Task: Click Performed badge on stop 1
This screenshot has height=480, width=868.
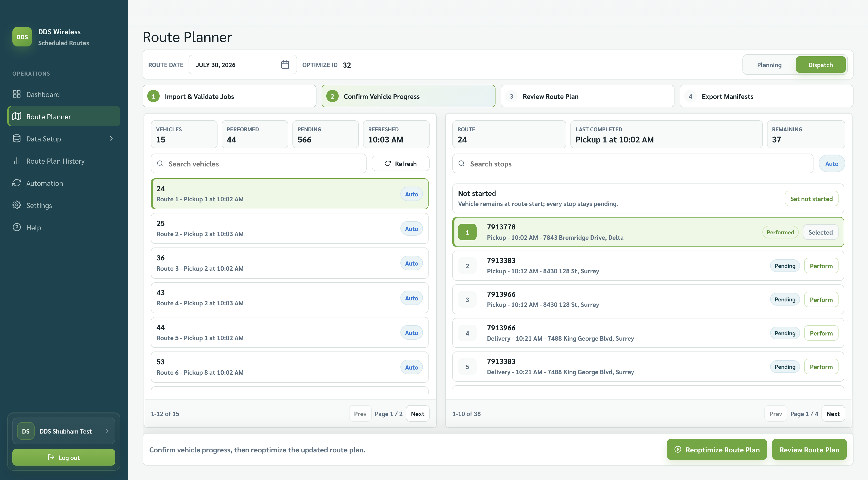Action: (780, 232)
